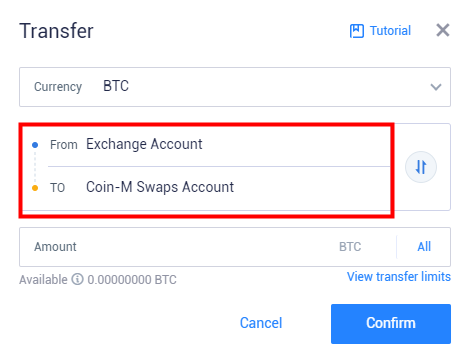Confirm the transfer
This screenshot has width=467, height=361.
(391, 324)
